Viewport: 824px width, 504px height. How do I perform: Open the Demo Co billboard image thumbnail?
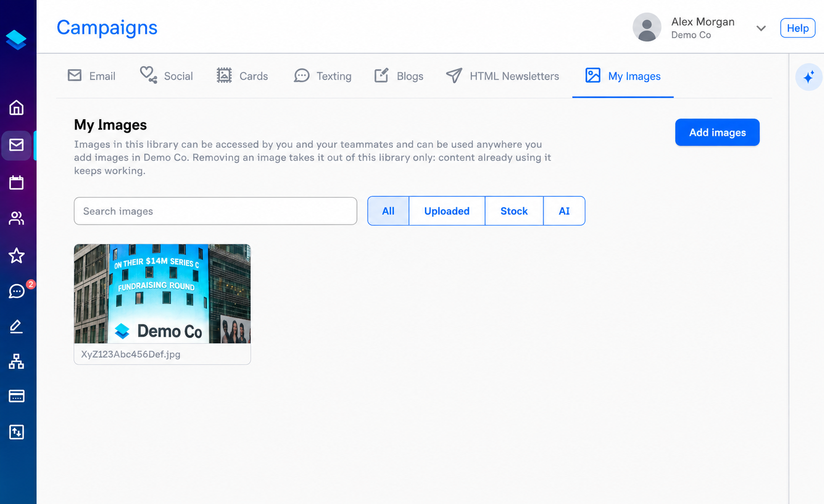click(x=162, y=293)
